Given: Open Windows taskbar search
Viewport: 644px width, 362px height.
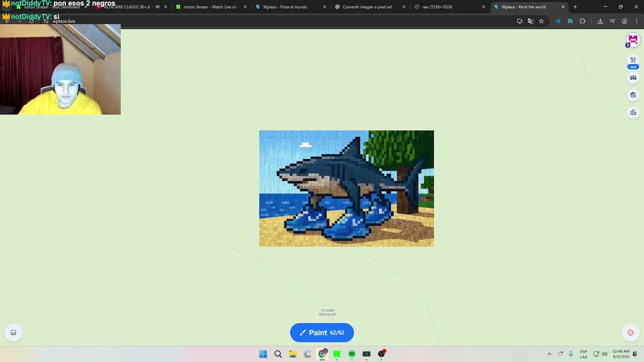Looking at the screenshot, I should 278,354.
